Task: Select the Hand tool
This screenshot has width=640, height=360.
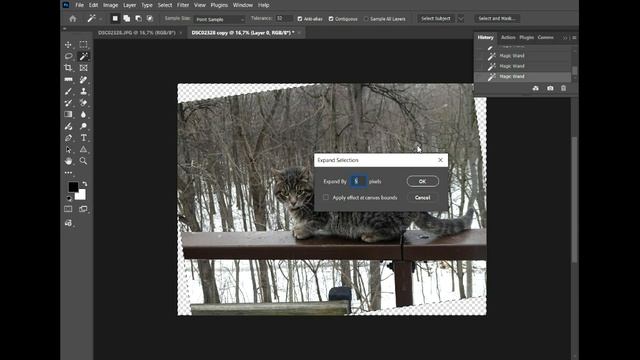Action: click(x=68, y=161)
